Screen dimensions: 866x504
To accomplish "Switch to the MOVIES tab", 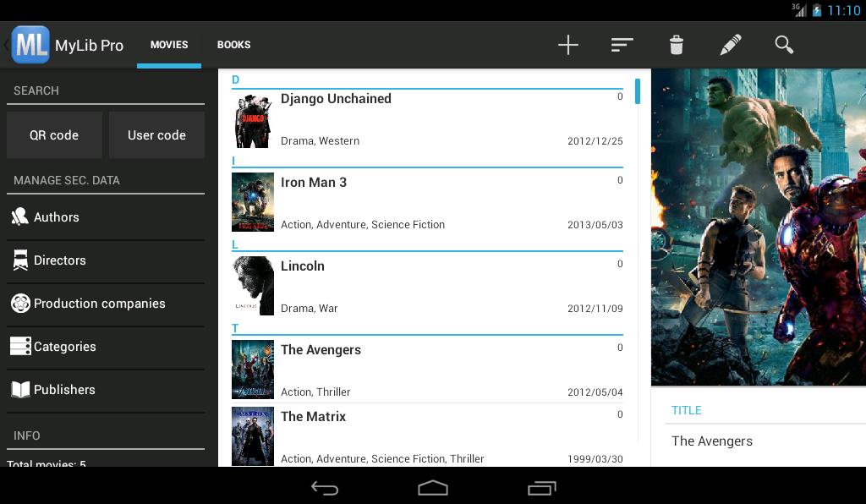I will (169, 45).
